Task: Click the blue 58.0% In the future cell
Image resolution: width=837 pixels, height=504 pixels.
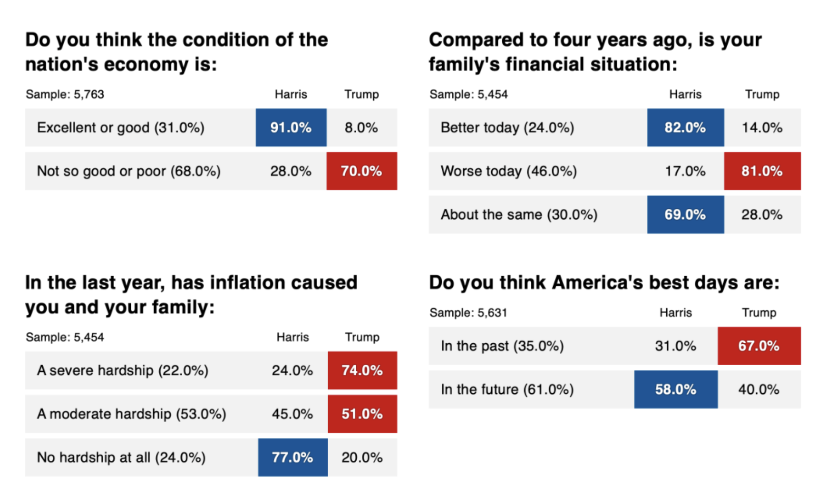Action: tap(675, 389)
